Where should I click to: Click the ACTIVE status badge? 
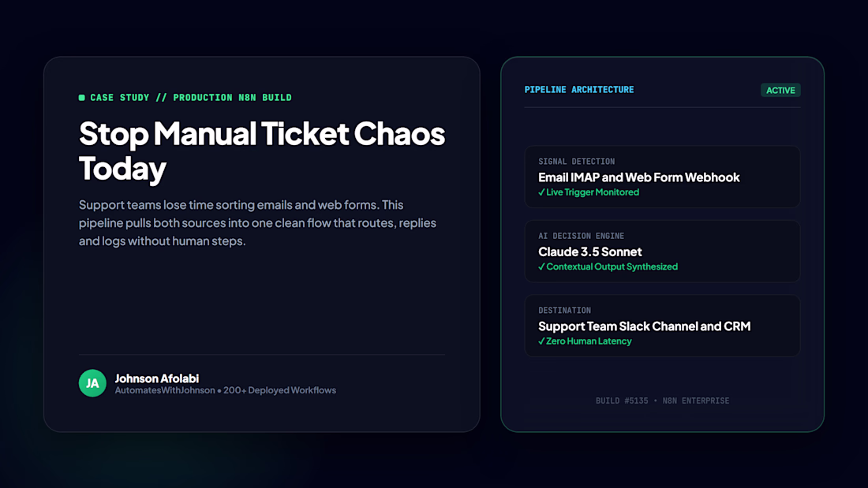(x=780, y=90)
